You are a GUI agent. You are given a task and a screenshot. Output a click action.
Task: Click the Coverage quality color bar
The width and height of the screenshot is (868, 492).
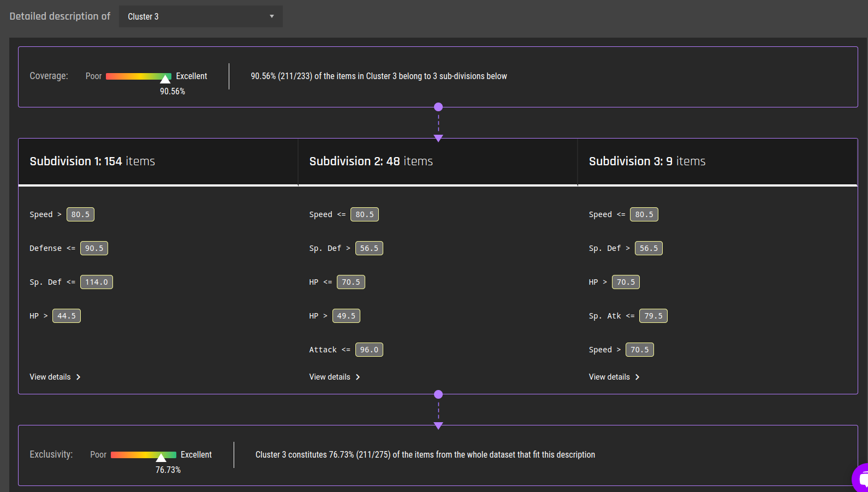[139, 76]
